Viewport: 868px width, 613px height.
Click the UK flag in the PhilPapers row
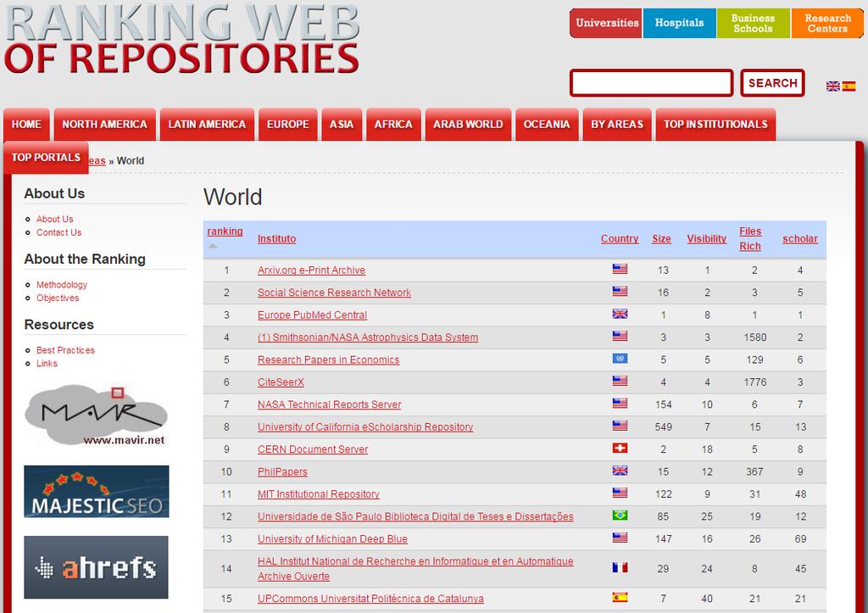620,471
